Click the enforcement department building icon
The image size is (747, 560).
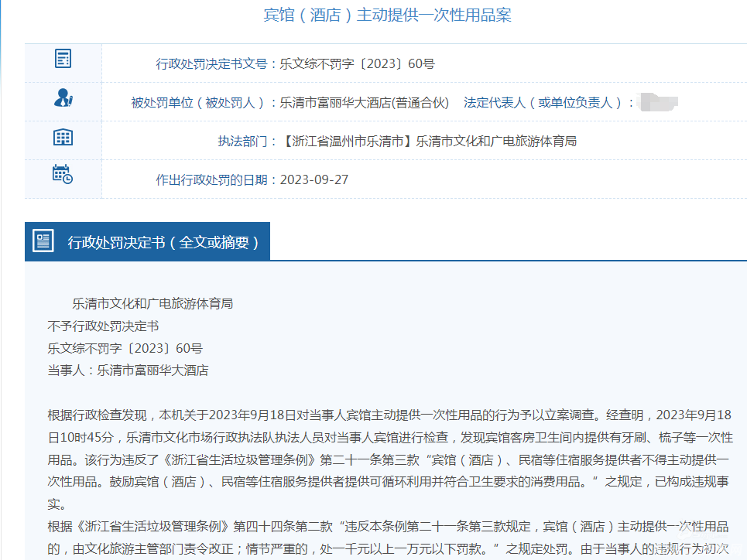pos(63,137)
